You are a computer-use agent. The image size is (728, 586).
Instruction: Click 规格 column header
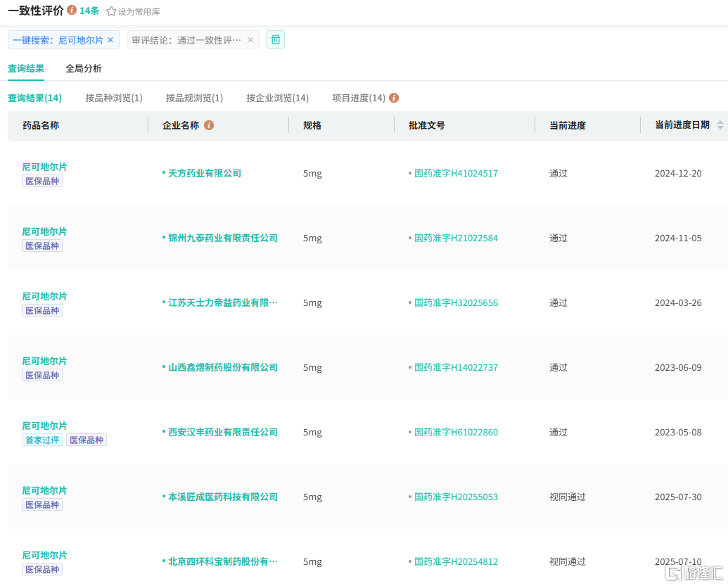coord(312,125)
